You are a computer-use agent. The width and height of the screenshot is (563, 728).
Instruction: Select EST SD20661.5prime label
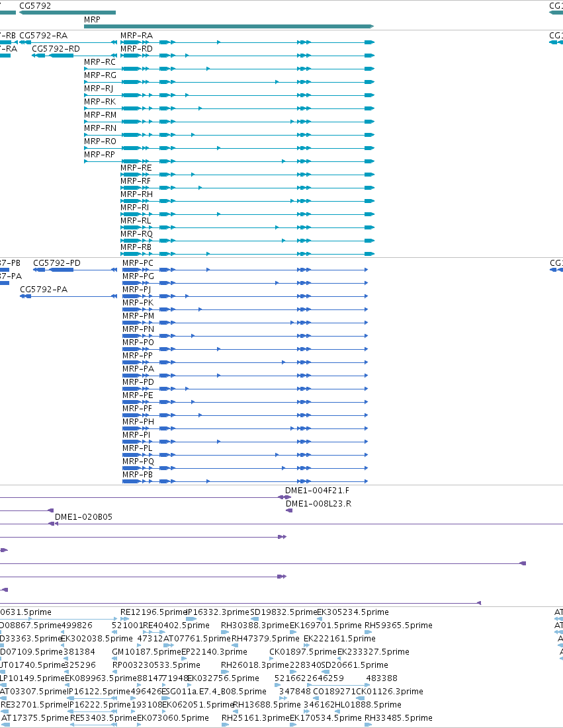(x=355, y=665)
